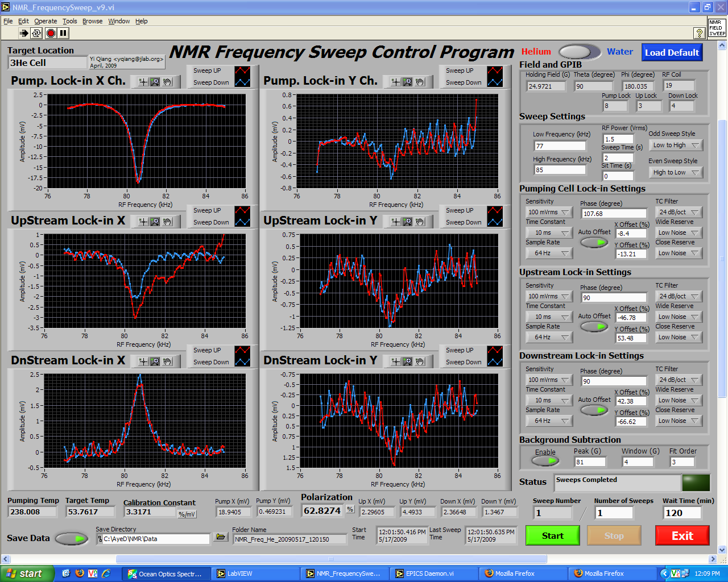The image size is (728, 582).
Task: Open the Even Sweep Style High to Low dropdown
Action: [676, 173]
